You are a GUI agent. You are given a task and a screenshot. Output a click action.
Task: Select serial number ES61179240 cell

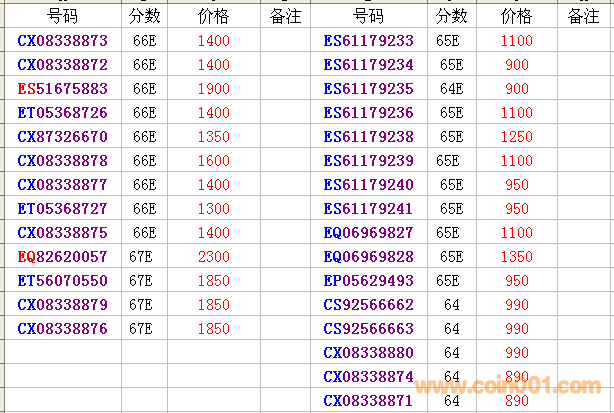click(x=368, y=184)
